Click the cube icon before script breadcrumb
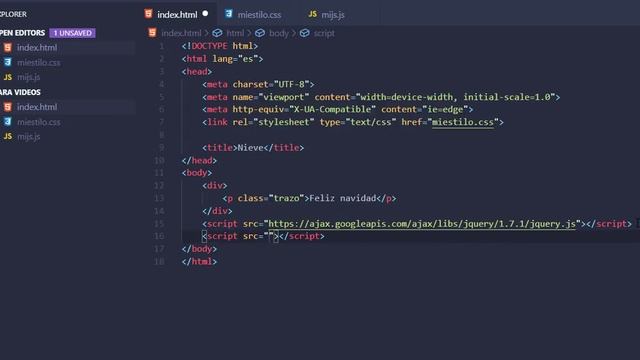This screenshot has width=640, height=360. 304,33
